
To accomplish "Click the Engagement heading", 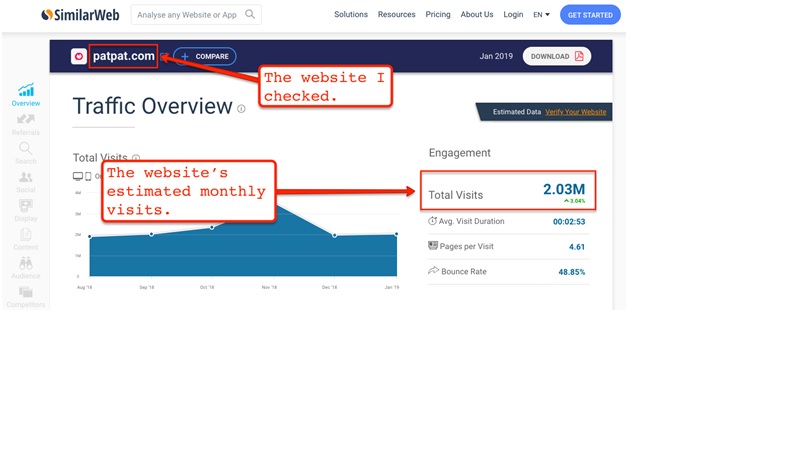I will point(459,153).
